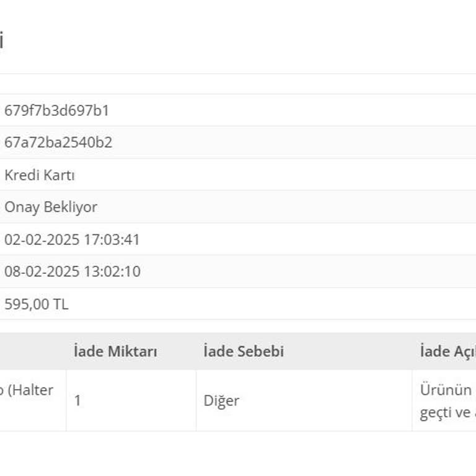
Task: Click the product text ending in (Halter
Action: tap(27, 390)
